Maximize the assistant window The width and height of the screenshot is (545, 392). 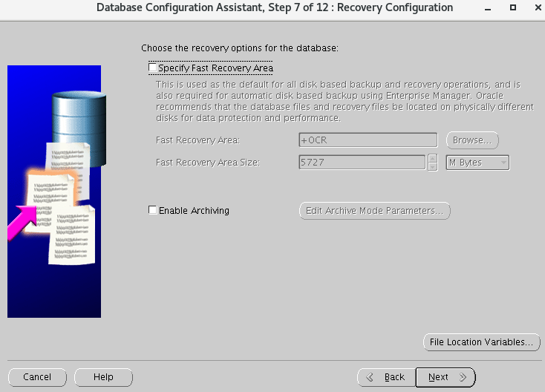coord(512,7)
